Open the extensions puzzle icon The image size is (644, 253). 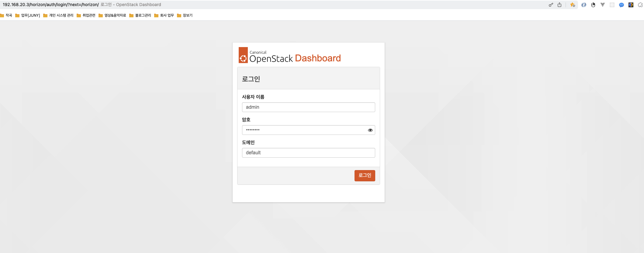pyautogui.click(x=640, y=5)
